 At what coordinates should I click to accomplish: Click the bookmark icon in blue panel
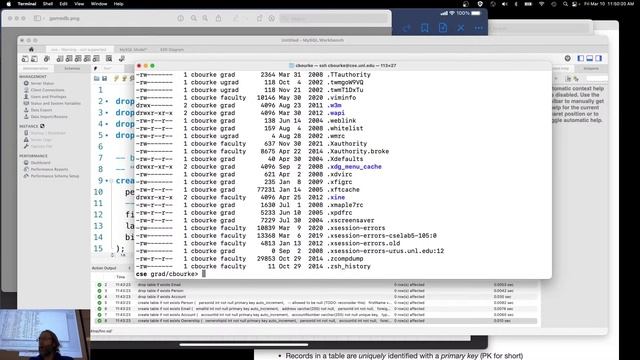coord(424,28)
